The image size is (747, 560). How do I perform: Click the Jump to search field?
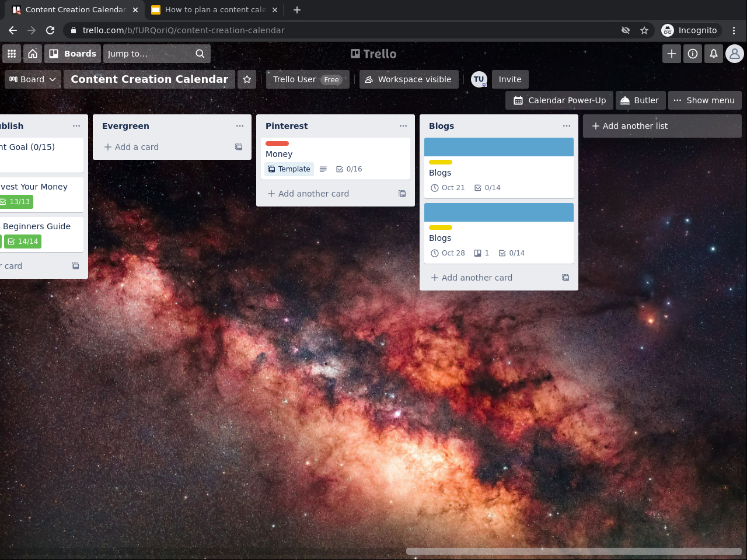[x=157, y=54]
